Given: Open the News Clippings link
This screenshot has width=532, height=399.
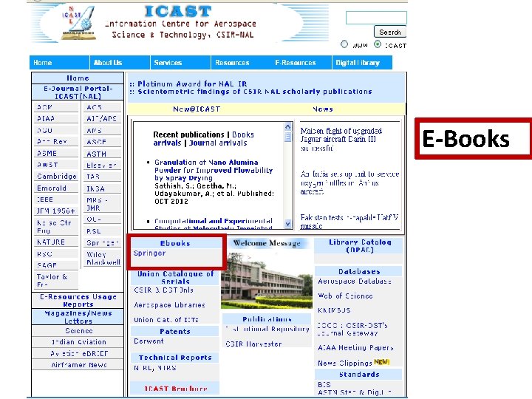Looking at the screenshot, I should (x=345, y=363).
